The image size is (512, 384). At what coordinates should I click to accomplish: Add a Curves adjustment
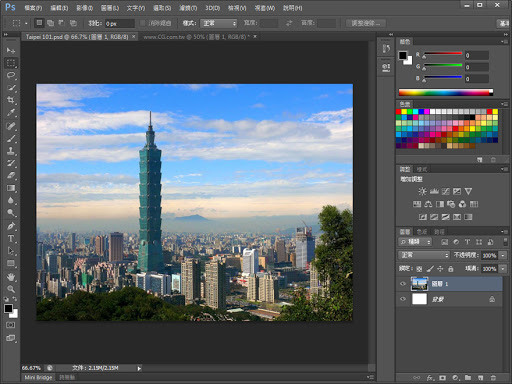click(x=445, y=191)
